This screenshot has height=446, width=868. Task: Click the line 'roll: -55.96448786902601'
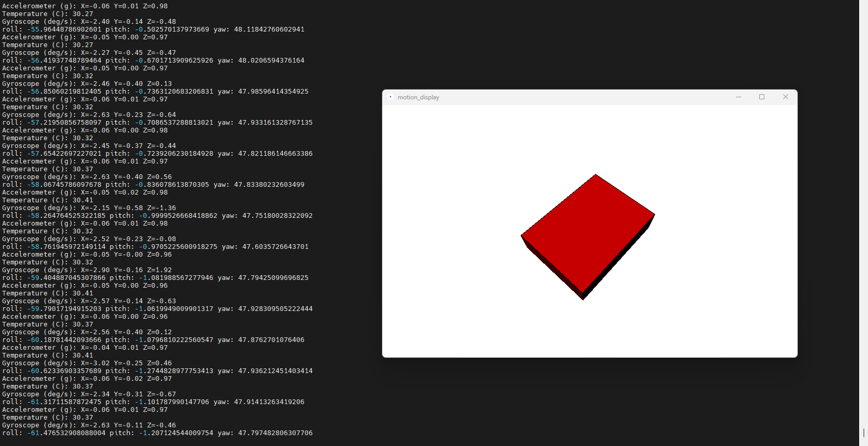click(153, 29)
